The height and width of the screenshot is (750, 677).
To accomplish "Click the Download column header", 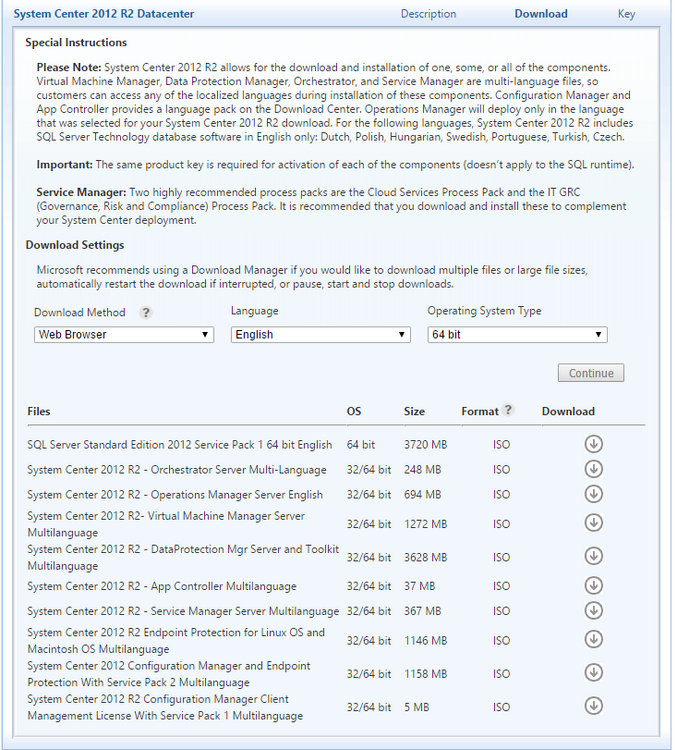I will [568, 411].
